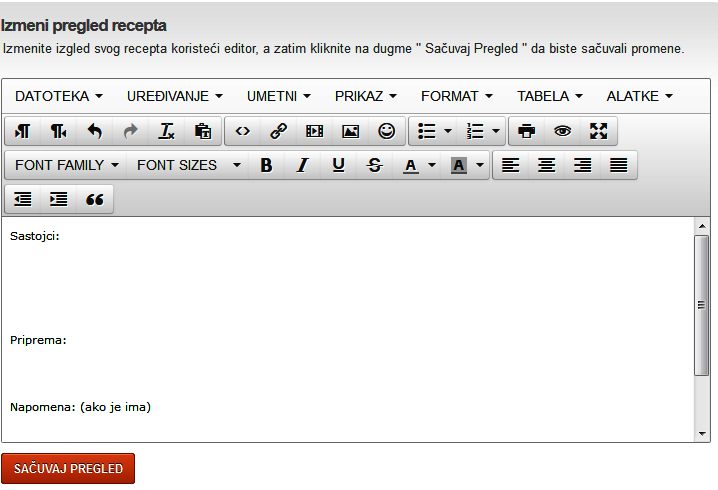Toggle the fullscreen editor button
Viewport: 718px width, 490px height.
point(598,131)
